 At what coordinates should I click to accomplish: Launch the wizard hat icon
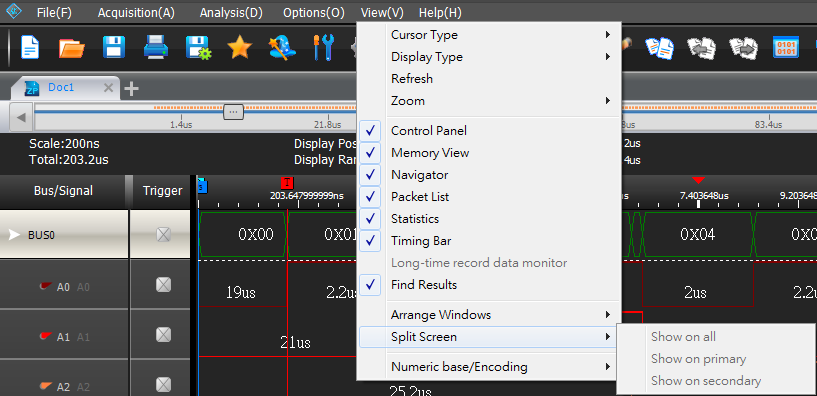click(x=282, y=47)
